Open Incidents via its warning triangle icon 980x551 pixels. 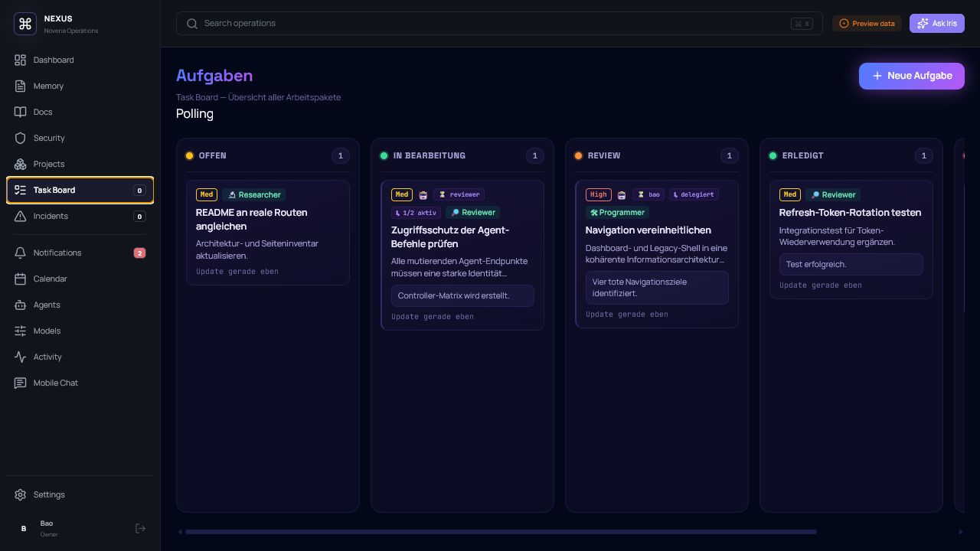(20, 216)
